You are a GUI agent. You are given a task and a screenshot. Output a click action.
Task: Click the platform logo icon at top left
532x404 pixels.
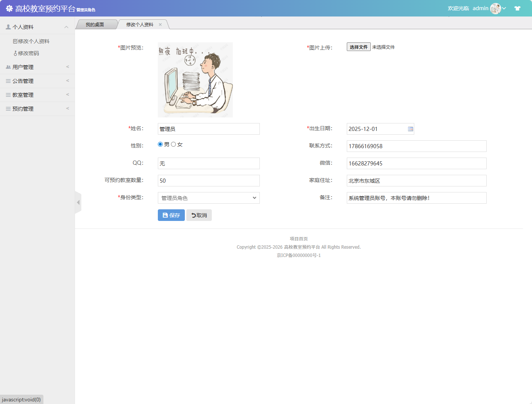(x=9, y=8)
